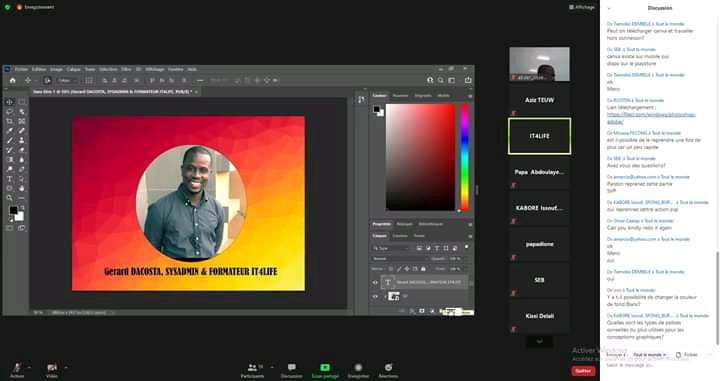Select the Spot Healing Brush tool
Viewport: 720px width, 381px height.
[22, 131]
